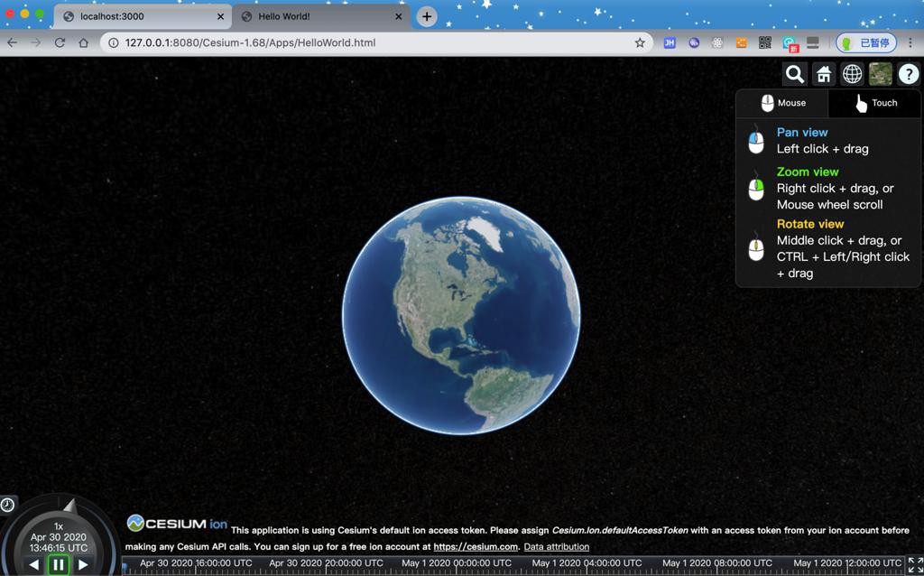Click the QR code extension icon
This screenshot has height=576, width=924.
765,42
